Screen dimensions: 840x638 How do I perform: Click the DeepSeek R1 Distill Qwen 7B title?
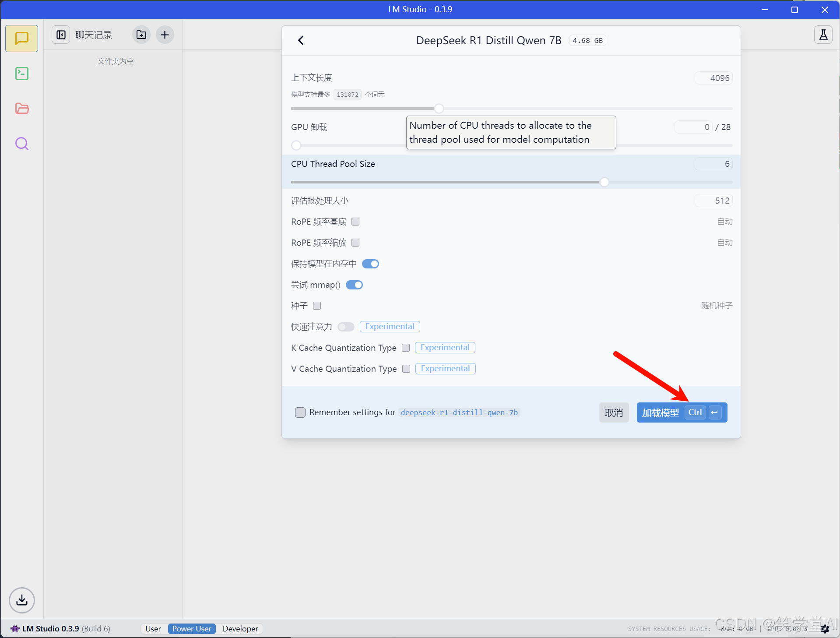[x=489, y=40]
